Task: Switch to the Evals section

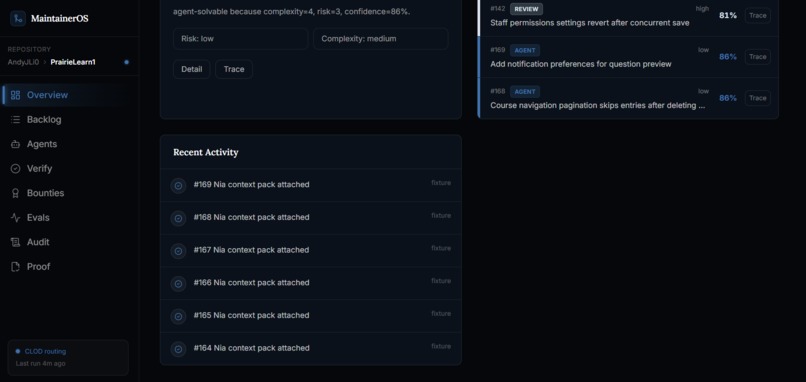Action: [x=68, y=217]
